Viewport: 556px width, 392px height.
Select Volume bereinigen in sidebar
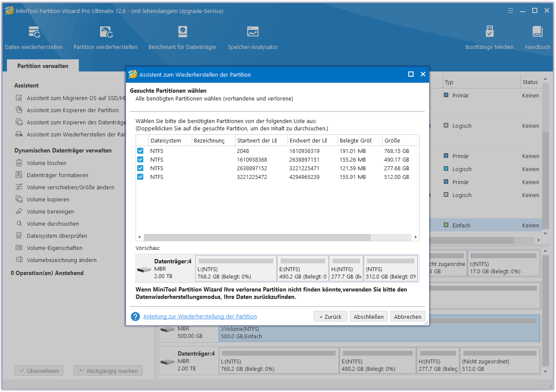coord(50,212)
